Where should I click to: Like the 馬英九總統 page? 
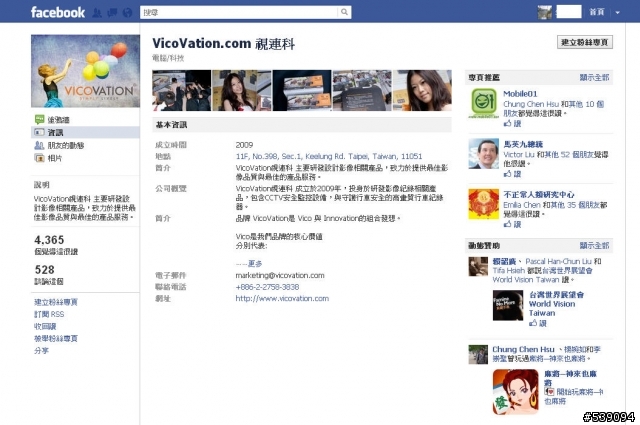513,174
